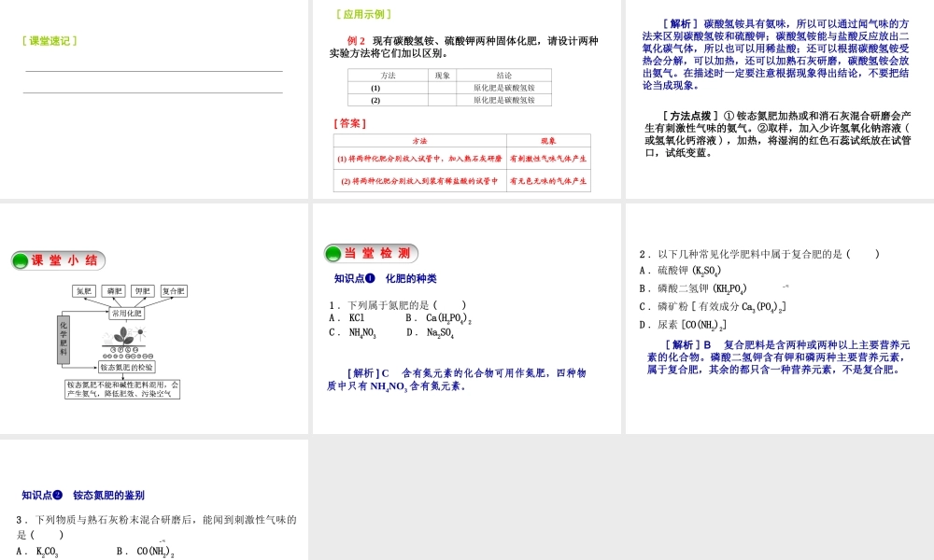Click the heading 铵态氮肥的鉴别
The width and height of the screenshot is (934, 560).
(109, 495)
